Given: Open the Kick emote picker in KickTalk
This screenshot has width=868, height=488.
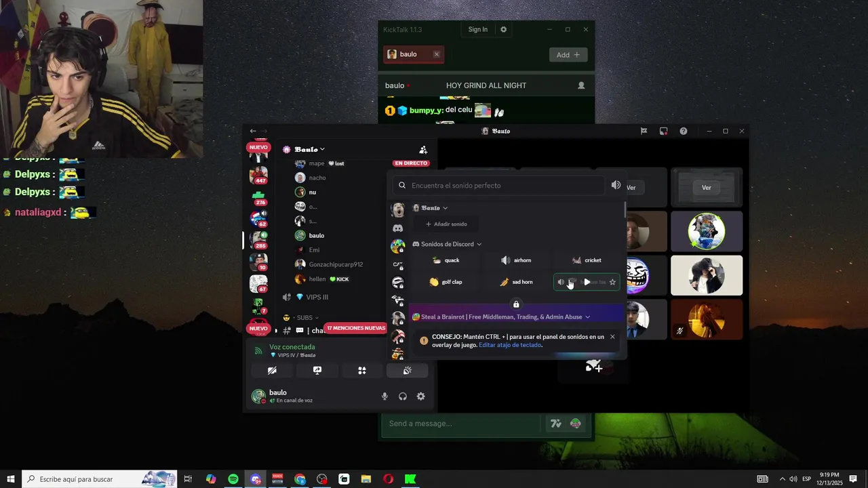Looking at the screenshot, I should 576,424.
